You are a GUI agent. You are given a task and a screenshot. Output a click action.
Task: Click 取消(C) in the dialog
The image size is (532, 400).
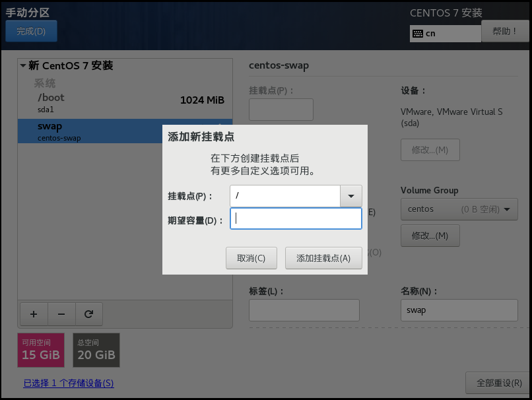coord(251,258)
